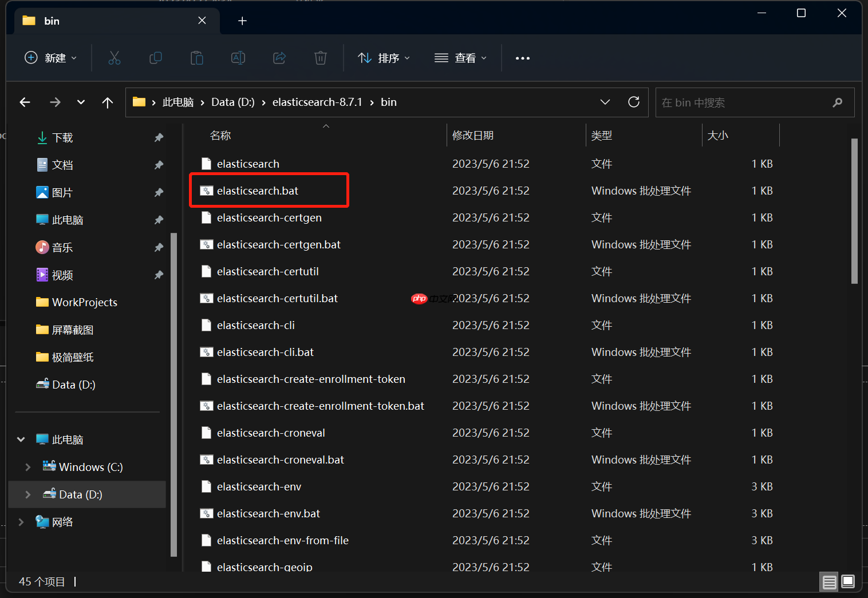Viewport: 868px width, 598px height.
Task: Refresh the current folder view
Action: [x=634, y=102]
